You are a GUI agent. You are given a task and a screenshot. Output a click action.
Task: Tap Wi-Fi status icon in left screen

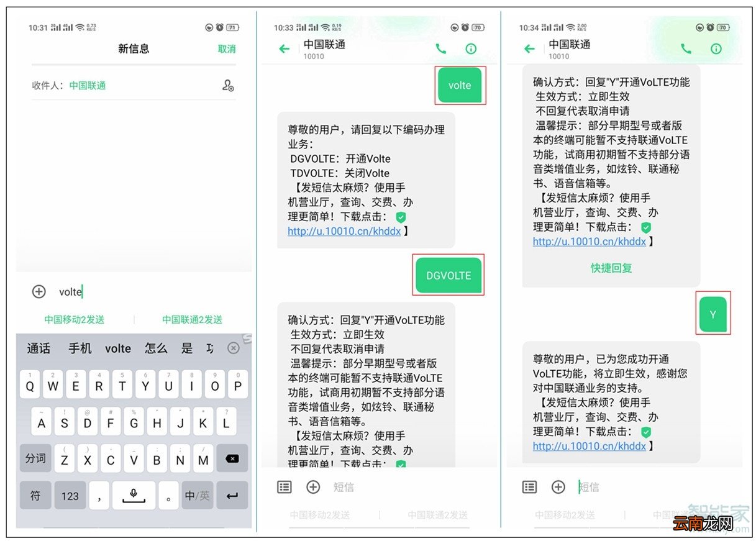coord(80,27)
